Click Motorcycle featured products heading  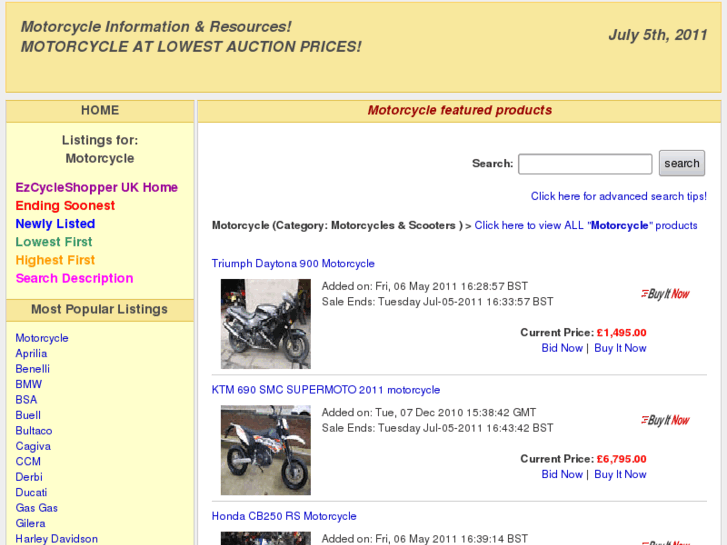click(459, 110)
